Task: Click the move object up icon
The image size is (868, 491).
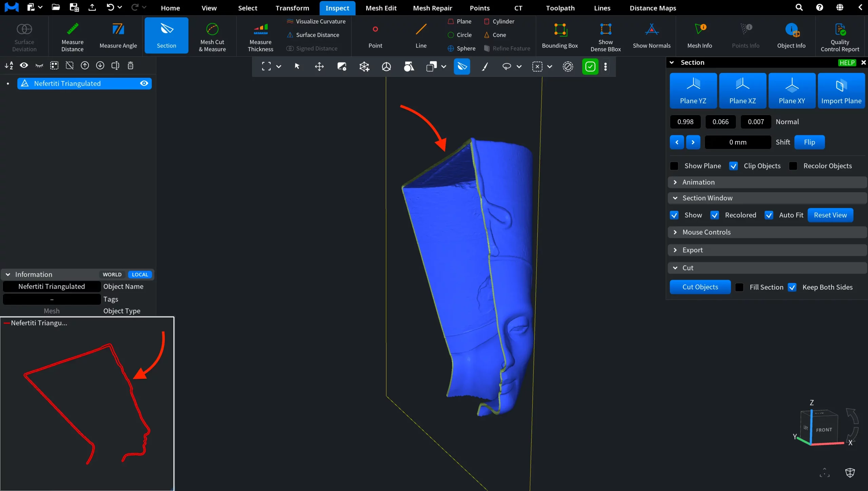Action: [x=85, y=65]
